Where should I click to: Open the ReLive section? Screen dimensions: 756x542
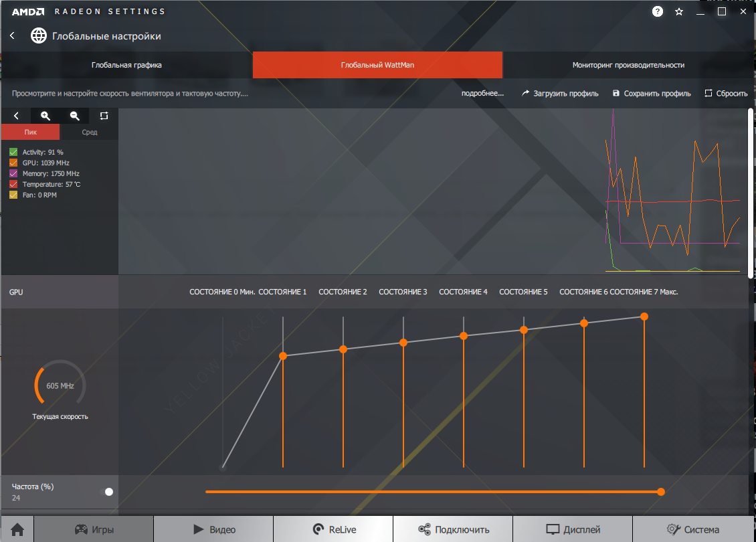334,529
